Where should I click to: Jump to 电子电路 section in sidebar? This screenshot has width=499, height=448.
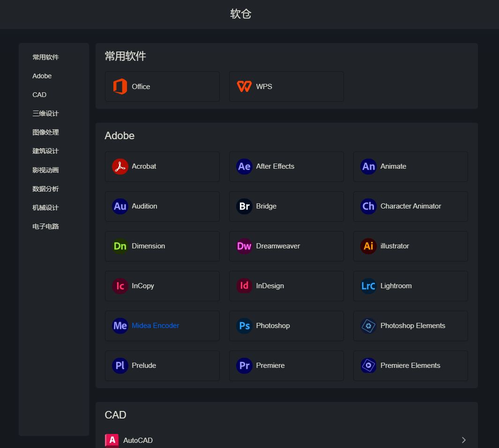click(x=45, y=226)
